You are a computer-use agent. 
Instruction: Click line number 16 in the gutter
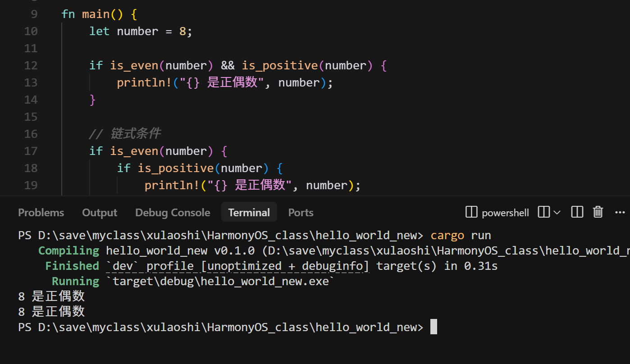click(x=31, y=134)
